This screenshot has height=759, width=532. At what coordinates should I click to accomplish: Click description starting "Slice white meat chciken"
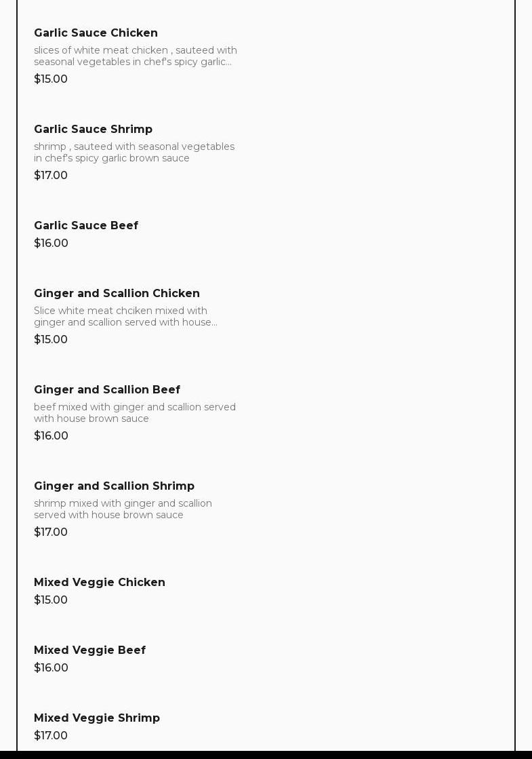tap(125, 316)
